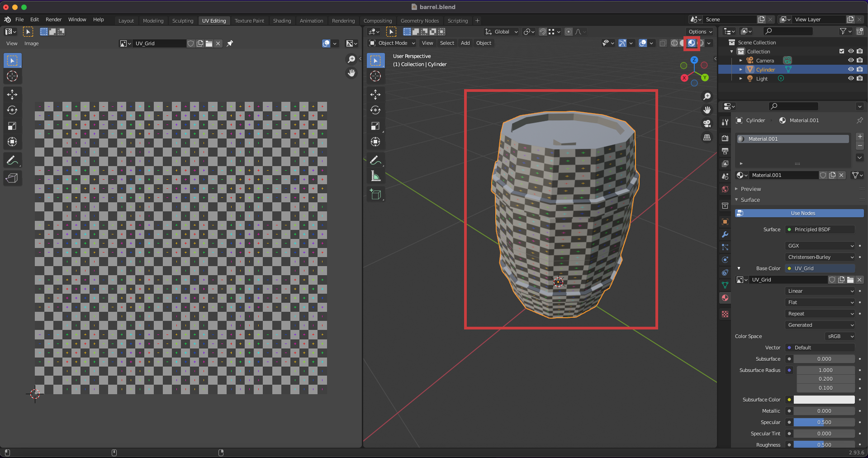Image resolution: width=868 pixels, height=458 pixels.
Task: Click the Subsurface Color swatch
Action: (824, 400)
